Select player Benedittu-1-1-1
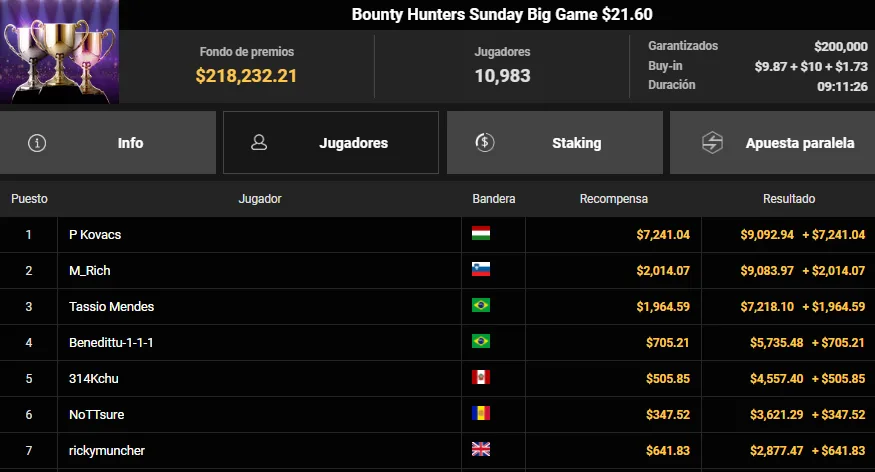 (x=111, y=343)
